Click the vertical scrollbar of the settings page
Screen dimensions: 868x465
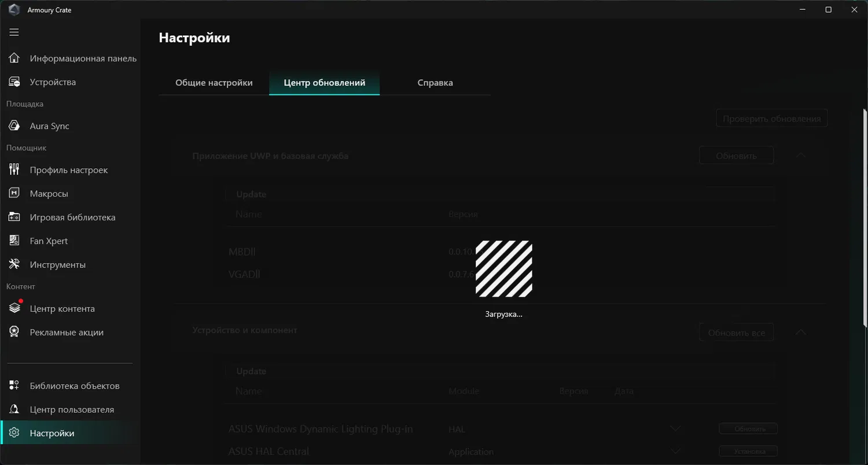(865, 217)
